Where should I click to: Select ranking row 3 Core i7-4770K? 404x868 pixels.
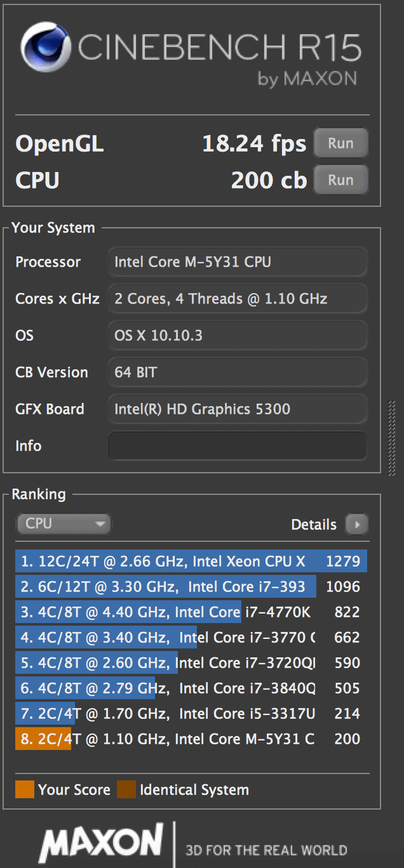pyautogui.click(x=191, y=612)
